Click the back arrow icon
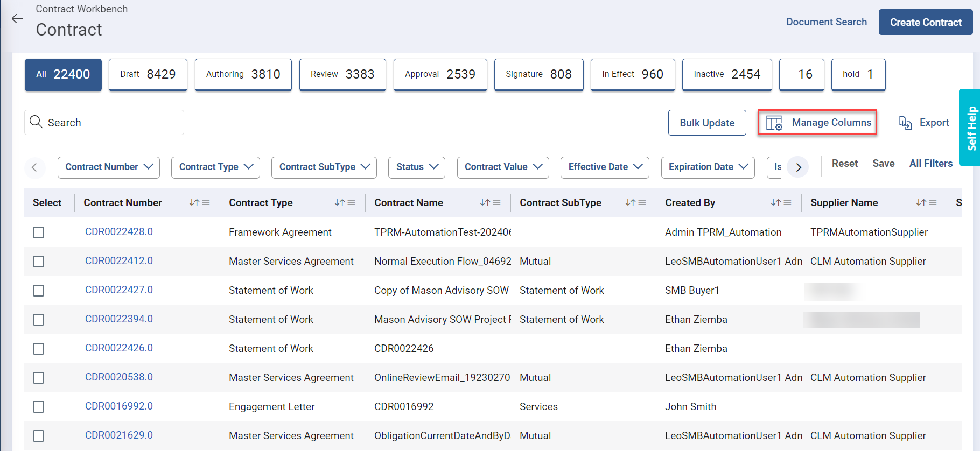This screenshot has width=980, height=451. coord(17,19)
